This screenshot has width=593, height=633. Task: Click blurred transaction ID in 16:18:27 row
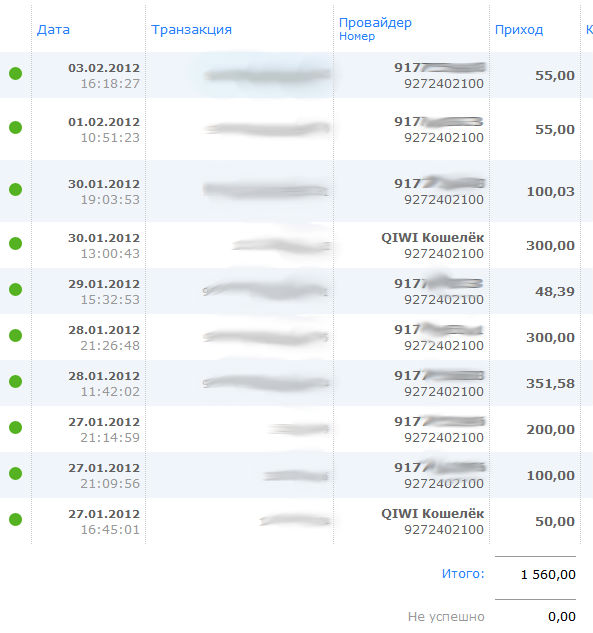click(x=267, y=75)
